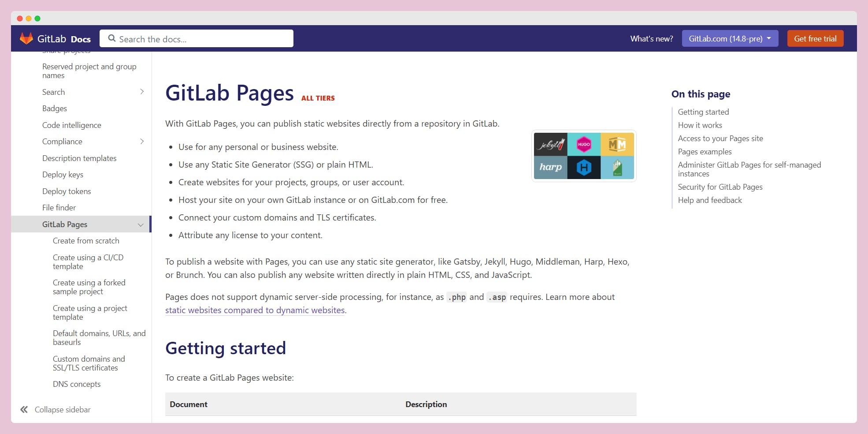Click the .php inline code text
Screen dimensions: 868x434
456,297
